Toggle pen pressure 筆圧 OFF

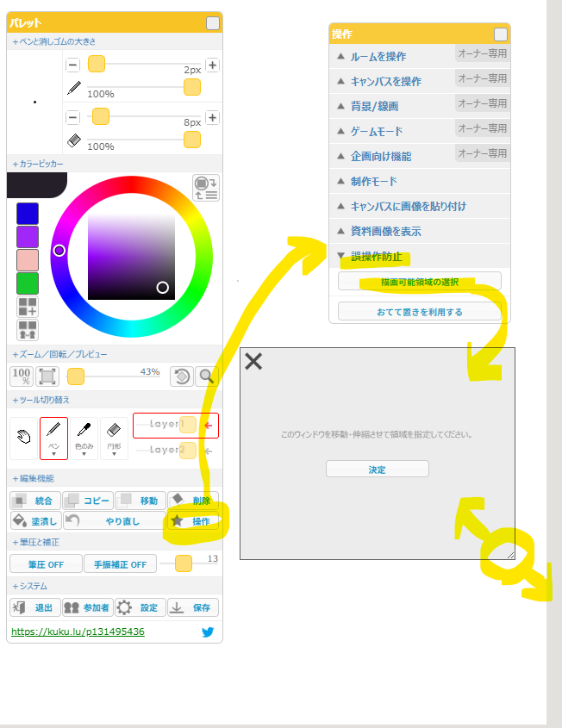[46, 564]
